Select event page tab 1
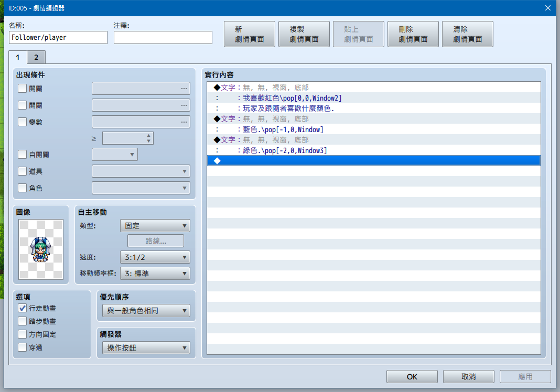 pos(18,57)
